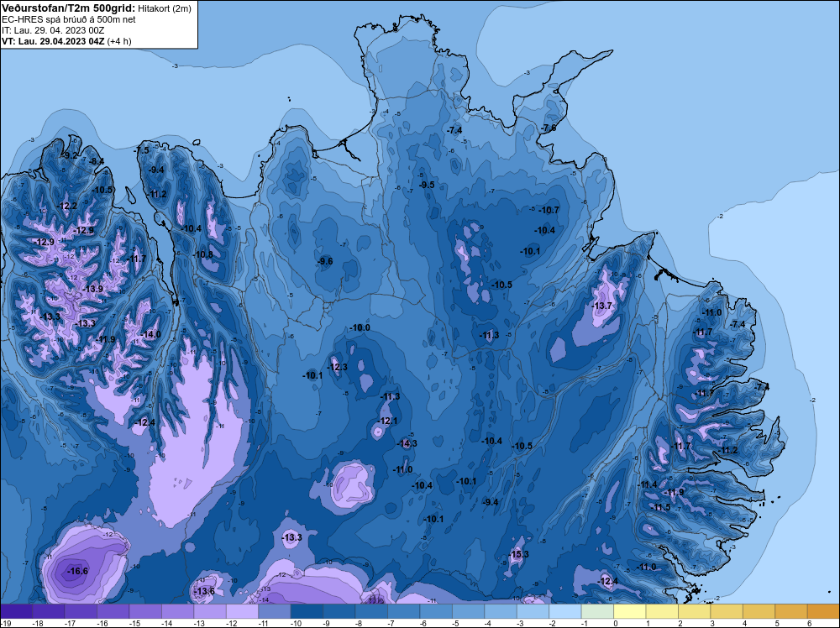Click the -13.9 temperature label
Image resolution: width=840 pixels, height=628 pixels.
tap(92, 289)
